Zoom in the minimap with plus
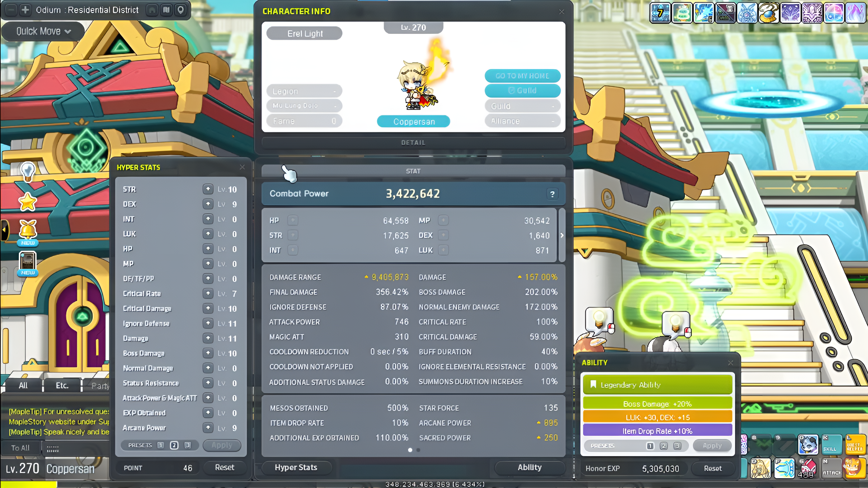 point(25,10)
